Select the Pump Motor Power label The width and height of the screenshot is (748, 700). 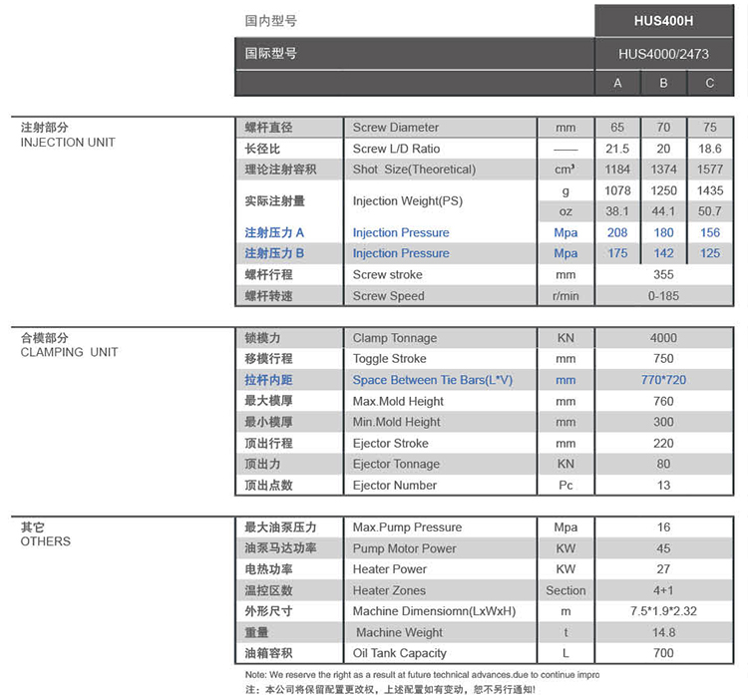[404, 548]
